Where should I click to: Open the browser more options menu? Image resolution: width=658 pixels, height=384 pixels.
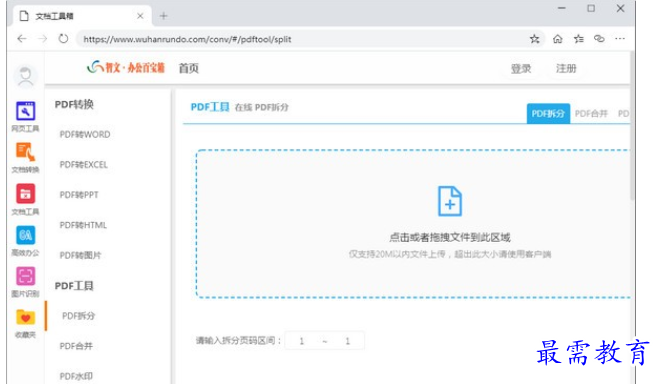click(620, 39)
